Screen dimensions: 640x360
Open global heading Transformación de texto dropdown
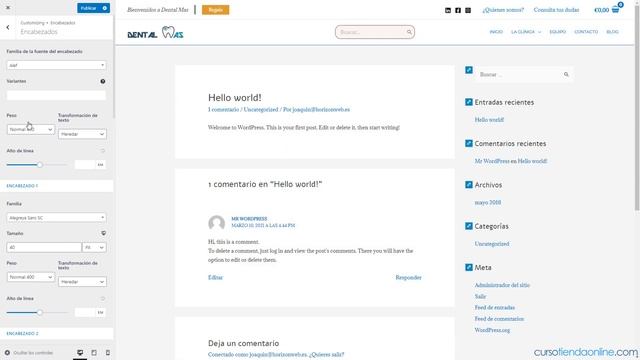(82, 134)
